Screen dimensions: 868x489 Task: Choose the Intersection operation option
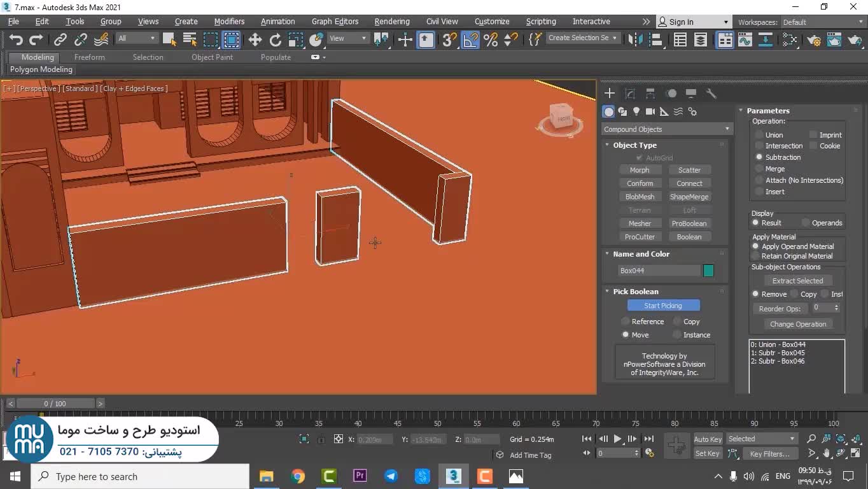[759, 146]
